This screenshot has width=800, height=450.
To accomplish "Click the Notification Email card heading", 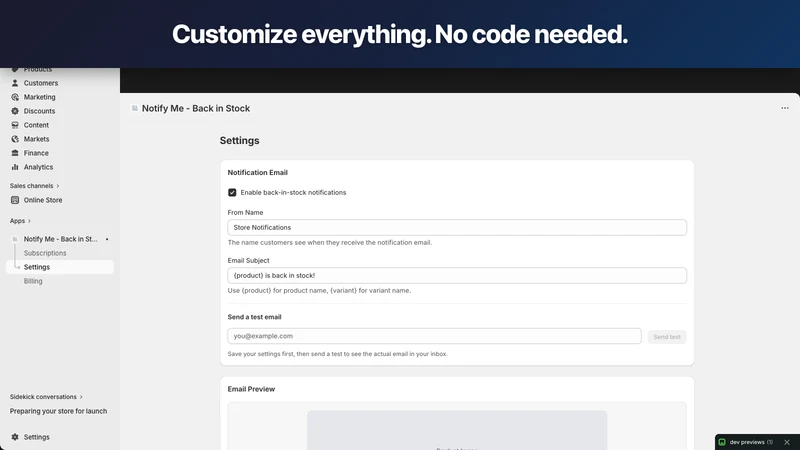I will 258,172.
